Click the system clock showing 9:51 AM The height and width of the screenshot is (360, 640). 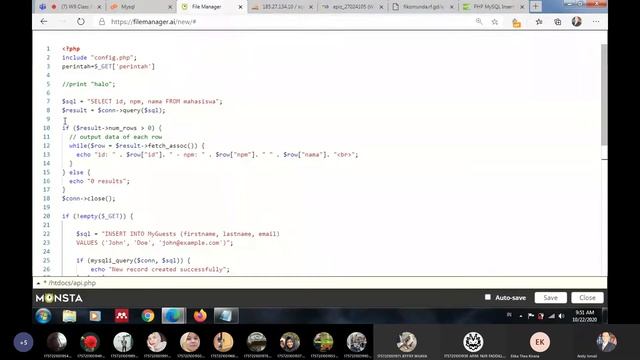click(x=584, y=316)
